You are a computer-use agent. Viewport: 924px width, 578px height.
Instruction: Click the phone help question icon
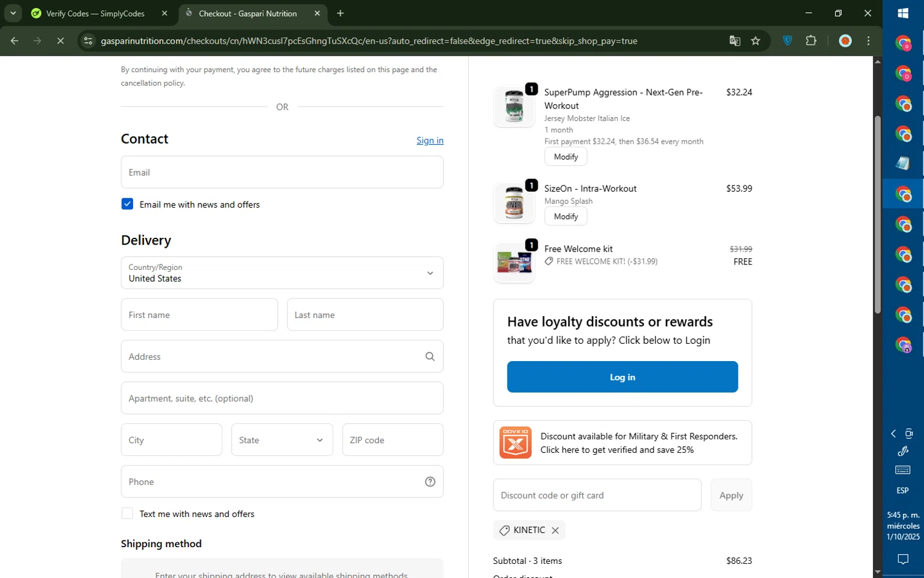tap(430, 482)
